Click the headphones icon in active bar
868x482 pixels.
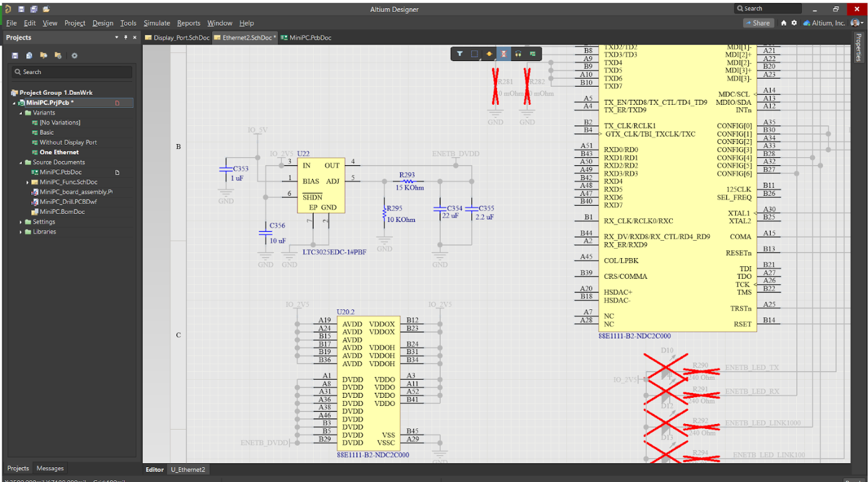518,54
